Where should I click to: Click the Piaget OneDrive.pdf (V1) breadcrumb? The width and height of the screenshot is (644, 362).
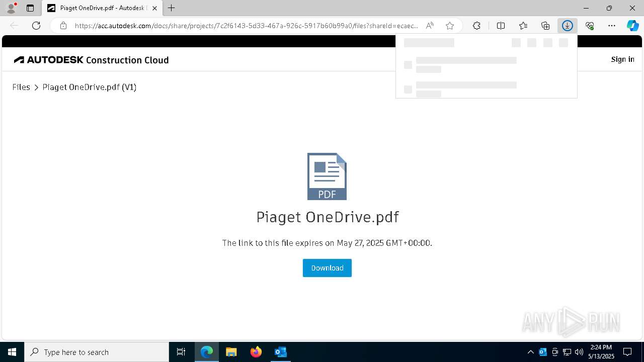click(x=90, y=87)
